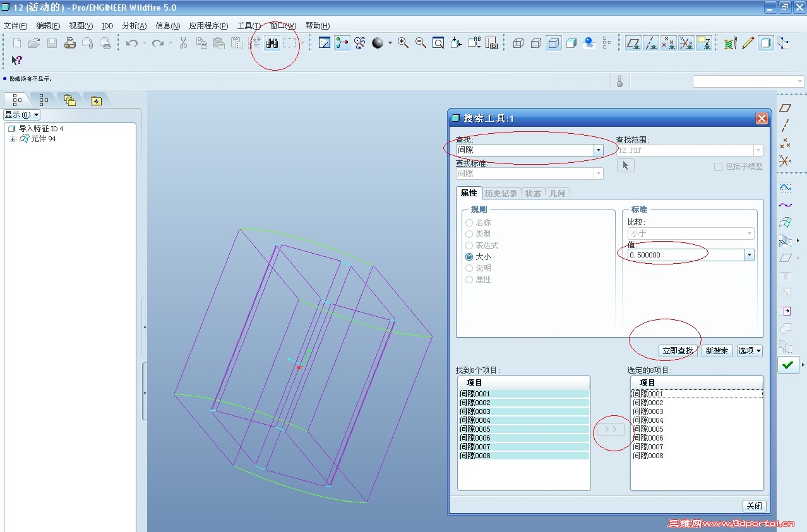807x532 pixels.
Task: Open the 选项 dropdown button
Action: [750, 350]
